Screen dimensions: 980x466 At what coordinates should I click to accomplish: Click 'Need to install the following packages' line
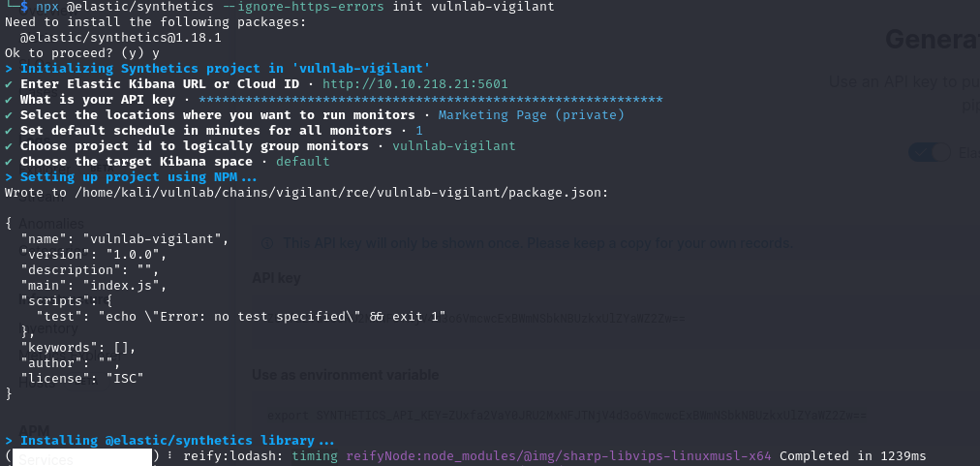[x=156, y=22]
